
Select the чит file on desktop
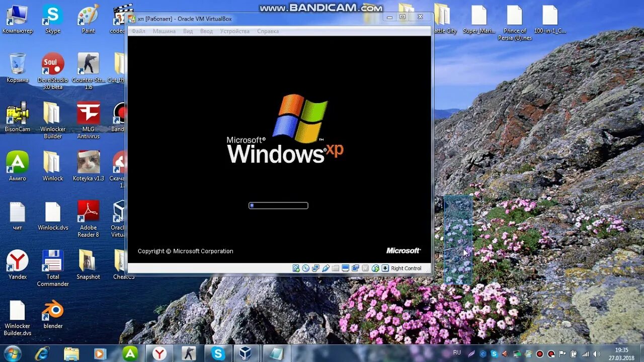point(17,216)
